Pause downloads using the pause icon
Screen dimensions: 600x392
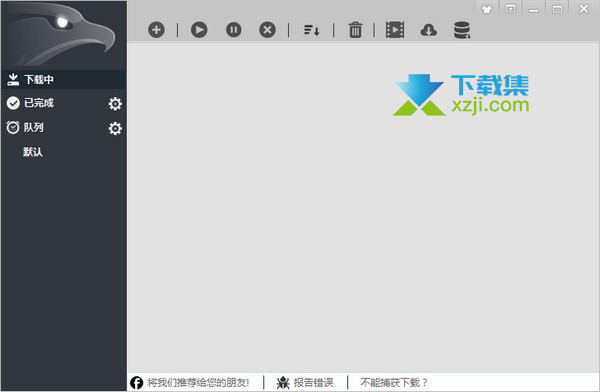(233, 30)
